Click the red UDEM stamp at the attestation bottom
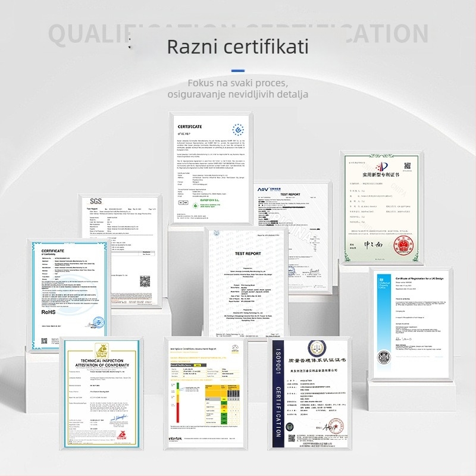The width and height of the screenshot is (476, 476). [x=121, y=436]
